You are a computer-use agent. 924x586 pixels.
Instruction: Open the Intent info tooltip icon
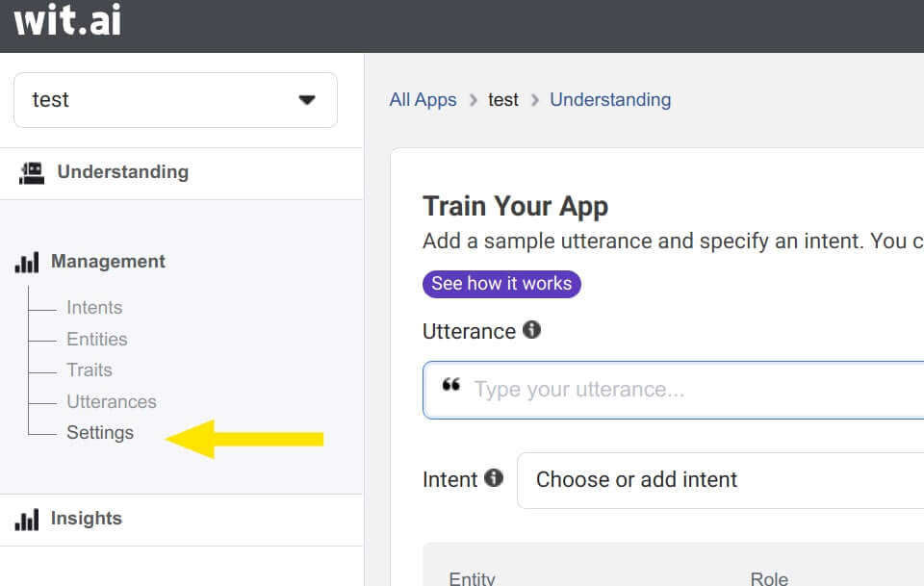(x=494, y=477)
